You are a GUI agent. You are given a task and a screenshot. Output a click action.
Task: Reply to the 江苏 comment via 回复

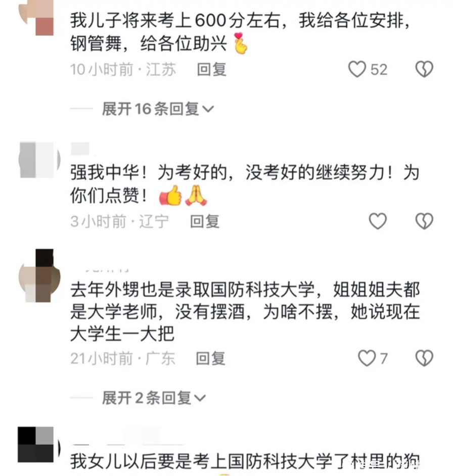coord(212,70)
